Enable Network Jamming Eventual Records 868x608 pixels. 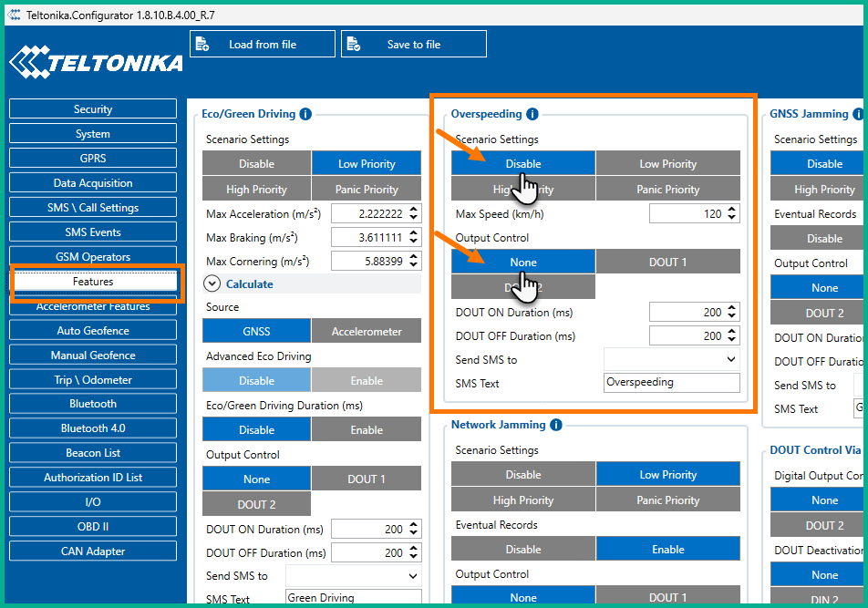pyautogui.click(x=667, y=550)
